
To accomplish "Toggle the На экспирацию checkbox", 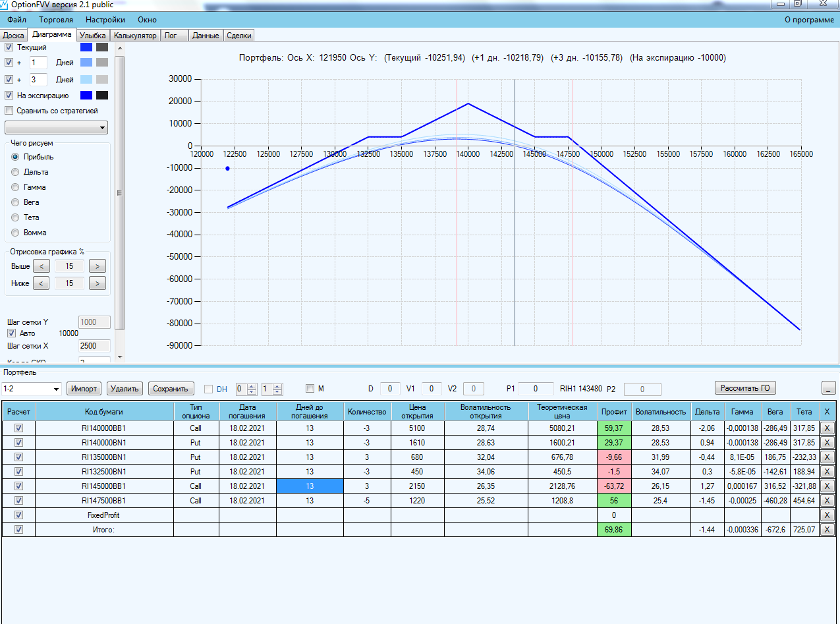I will 9,96.
